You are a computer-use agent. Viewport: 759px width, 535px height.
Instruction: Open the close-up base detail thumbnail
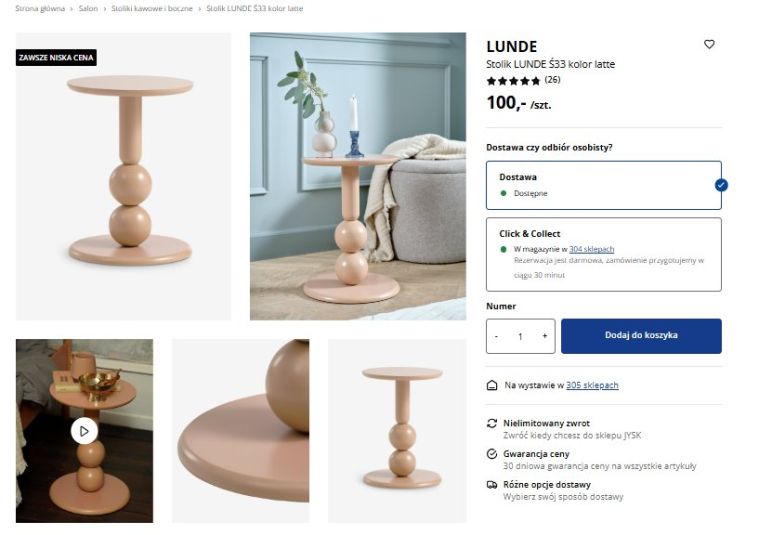pyautogui.click(x=241, y=430)
